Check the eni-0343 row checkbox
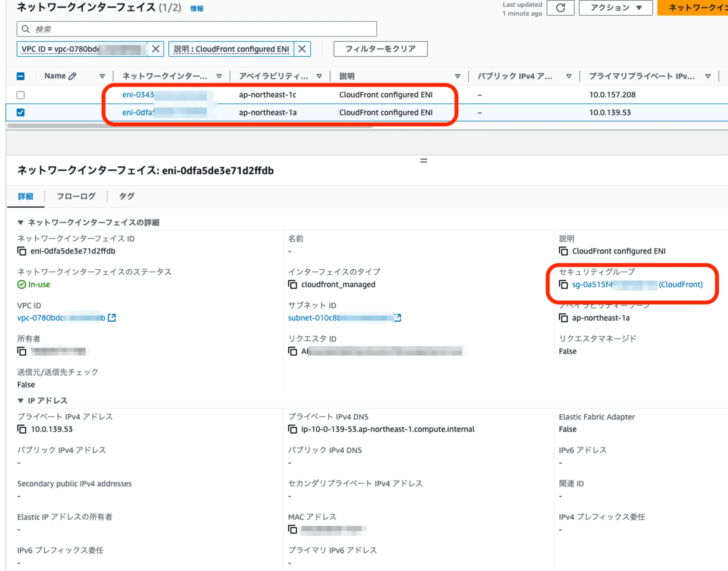The image size is (728, 571). pyautogui.click(x=21, y=95)
